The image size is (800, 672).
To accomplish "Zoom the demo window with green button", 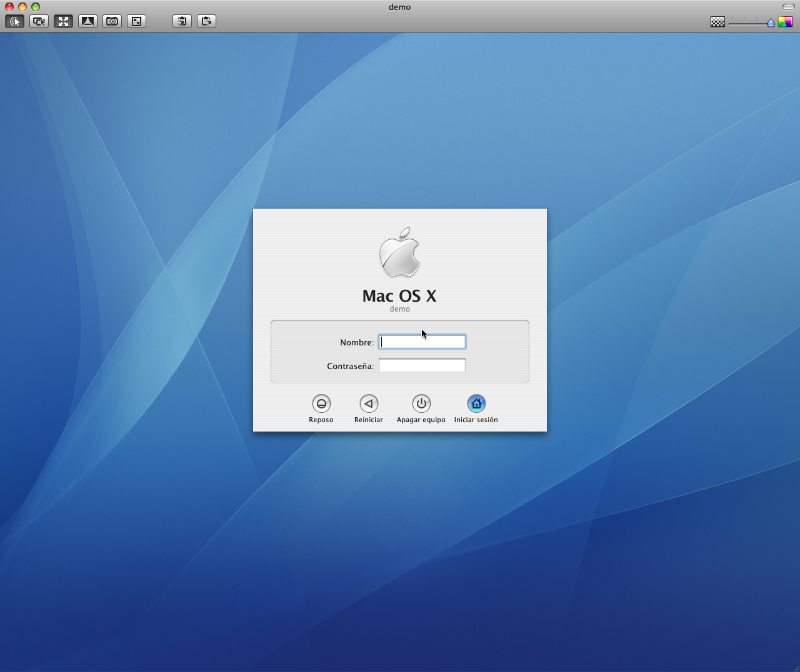I will click(x=36, y=7).
